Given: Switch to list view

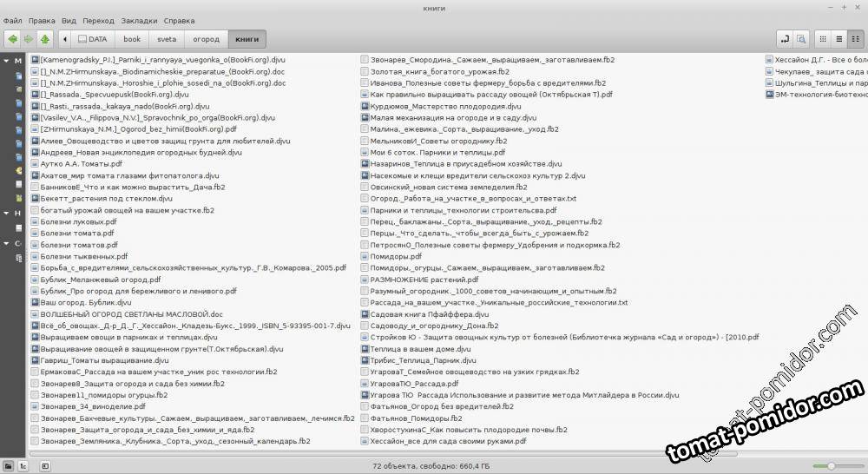Looking at the screenshot, I should point(838,39).
